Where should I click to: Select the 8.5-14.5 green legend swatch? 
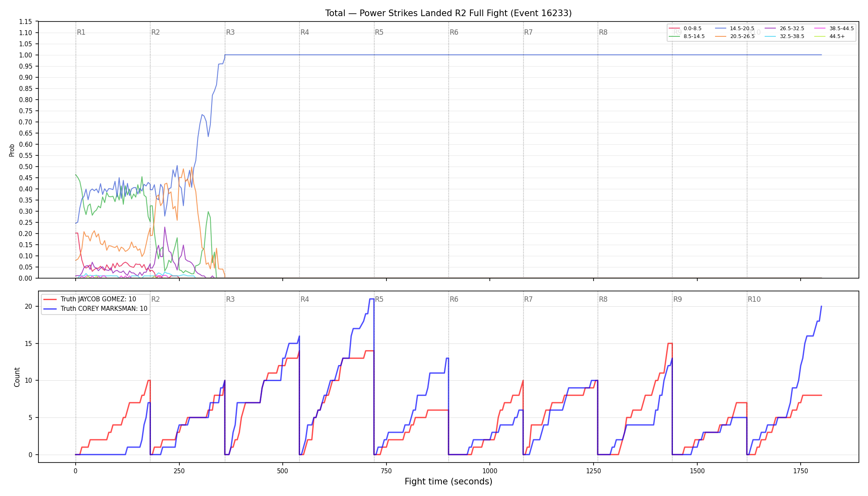(674, 36)
